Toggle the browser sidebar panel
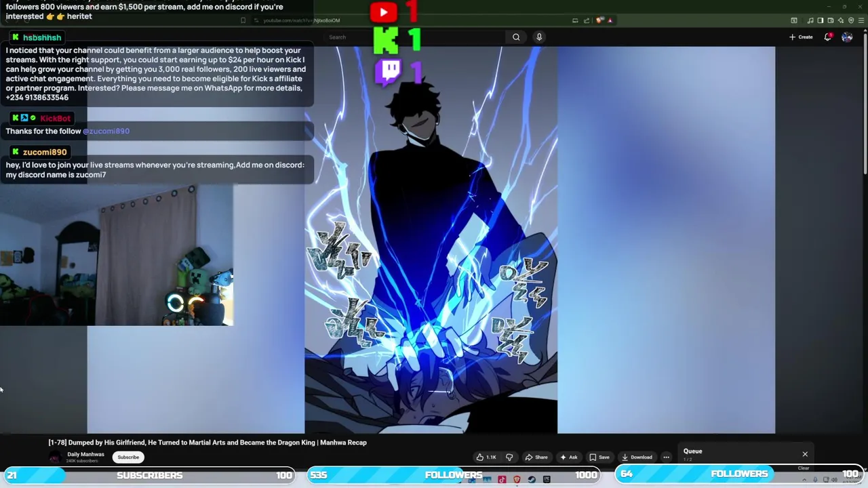Image resolution: width=868 pixels, height=488 pixels. (820, 20)
